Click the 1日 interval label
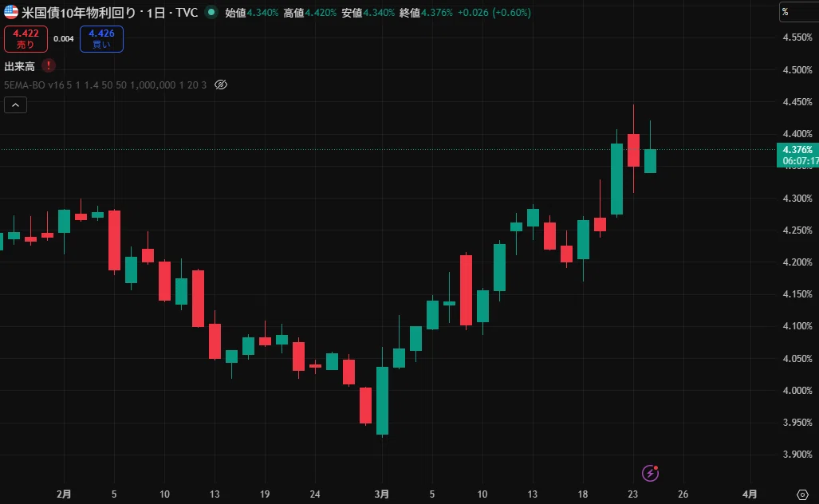819x504 pixels. [x=156, y=13]
